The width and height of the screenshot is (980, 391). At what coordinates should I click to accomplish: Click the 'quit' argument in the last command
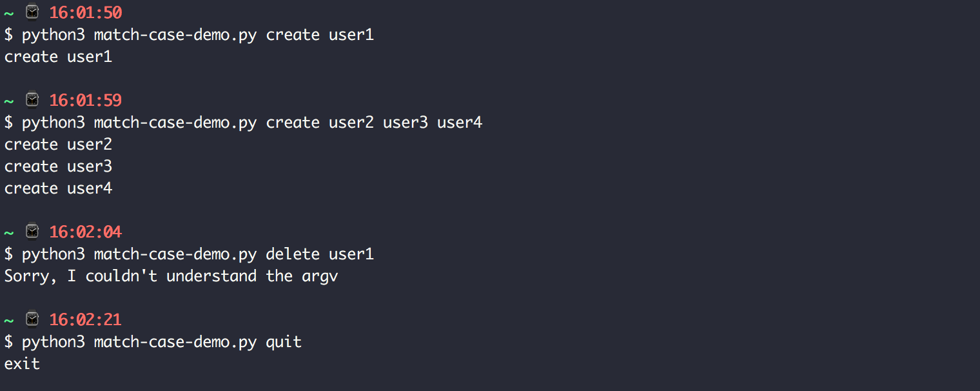click(284, 342)
